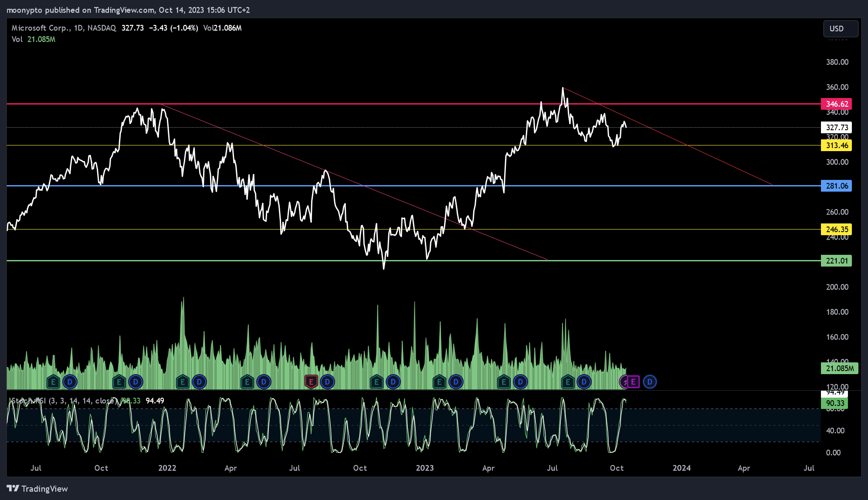Click the green Vol 21.085M indicator legend
This screenshot has width=868, height=500.
[x=34, y=39]
